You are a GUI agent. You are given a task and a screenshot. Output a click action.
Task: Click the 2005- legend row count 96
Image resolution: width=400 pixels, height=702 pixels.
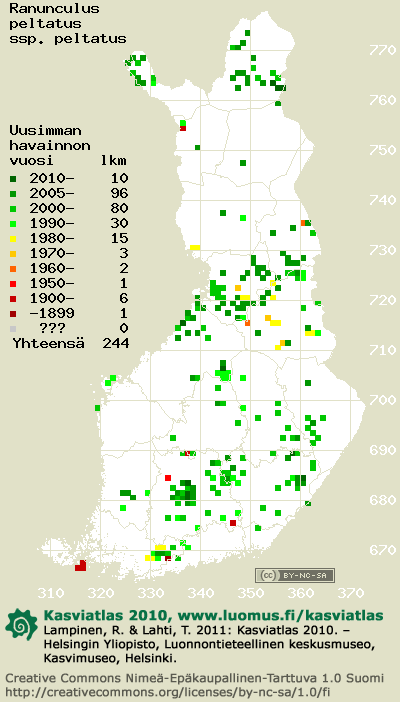pyautogui.click(x=118, y=193)
